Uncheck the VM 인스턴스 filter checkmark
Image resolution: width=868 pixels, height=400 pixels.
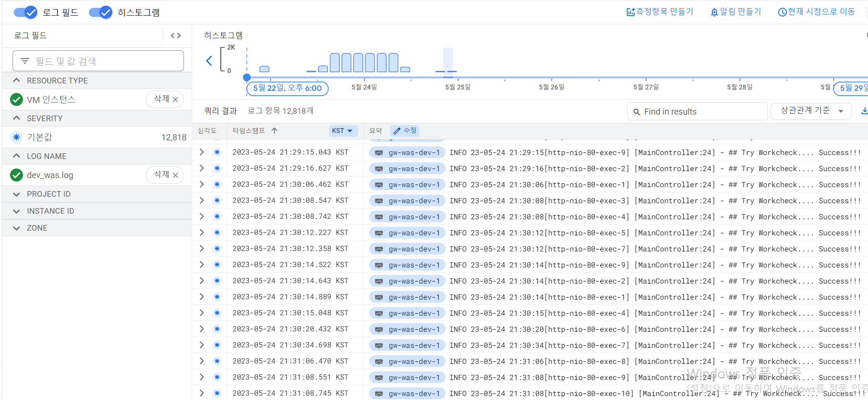(16, 99)
